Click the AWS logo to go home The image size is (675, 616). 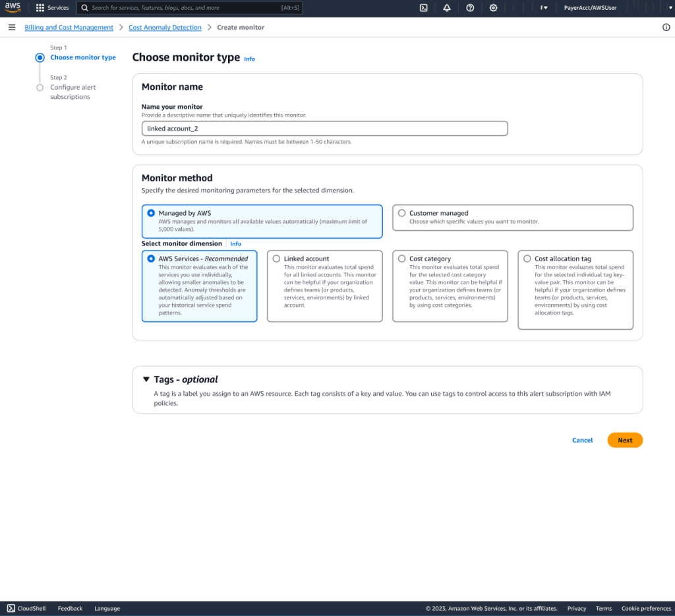tap(14, 8)
